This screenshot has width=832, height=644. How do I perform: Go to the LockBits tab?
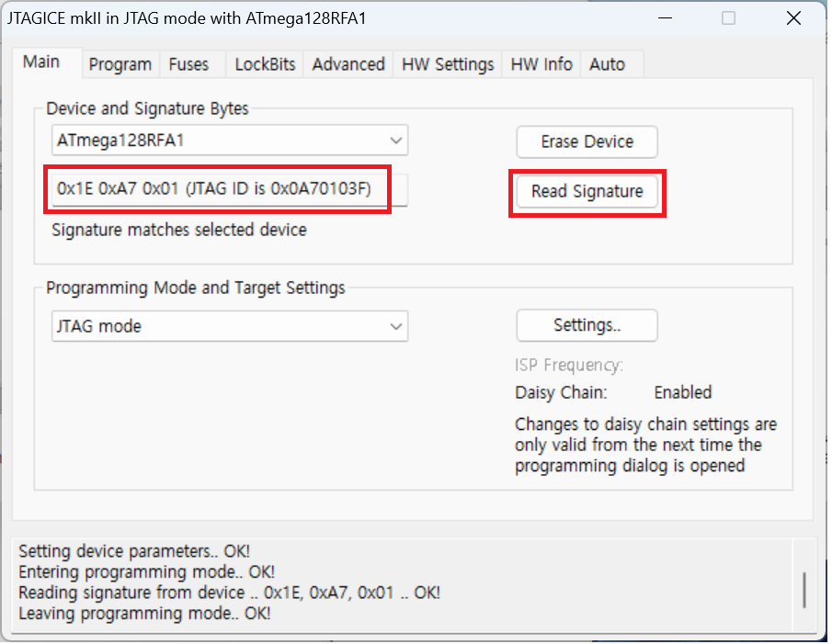(266, 64)
